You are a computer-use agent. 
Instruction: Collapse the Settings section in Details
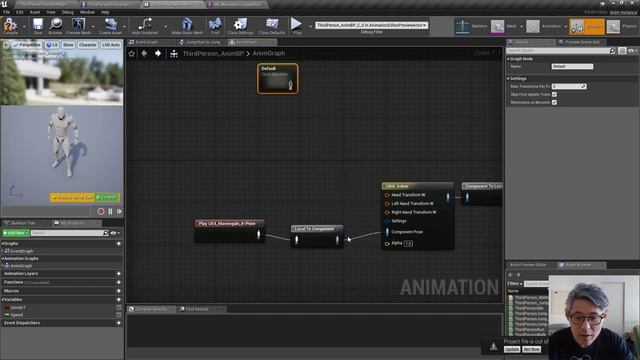[509, 78]
